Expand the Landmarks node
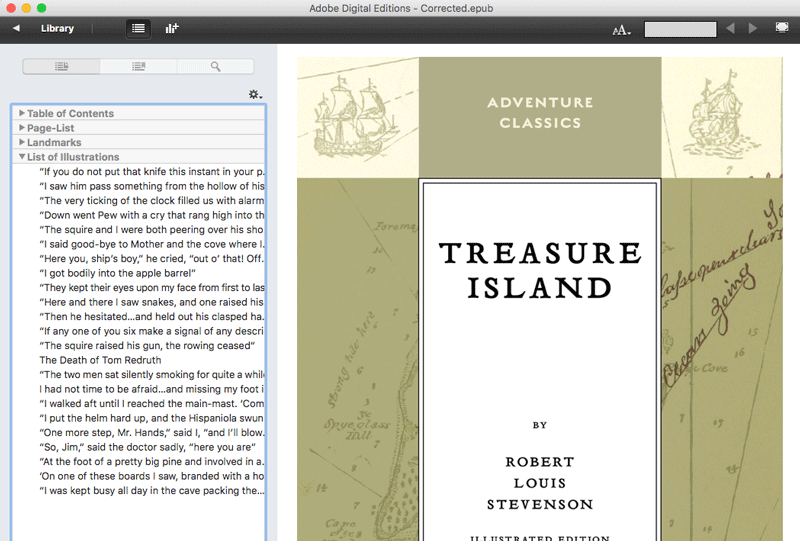Viewport: 800px width, 541px height. (22, 141)
